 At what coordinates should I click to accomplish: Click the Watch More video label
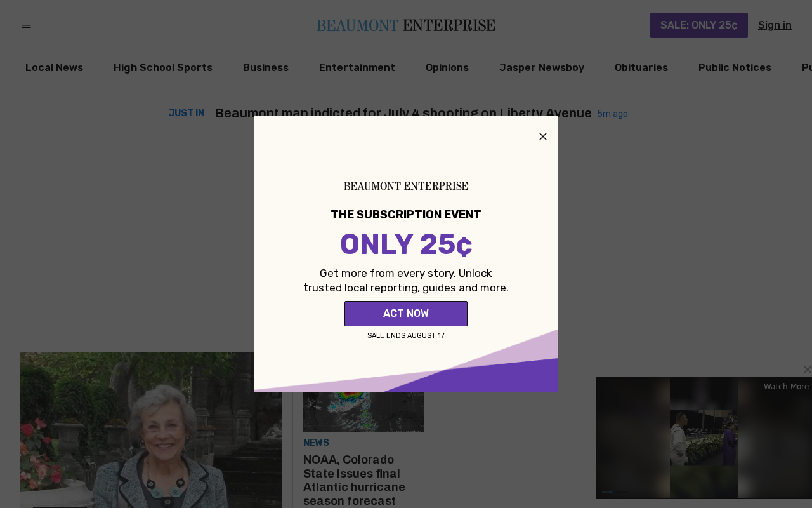[786, 387]
